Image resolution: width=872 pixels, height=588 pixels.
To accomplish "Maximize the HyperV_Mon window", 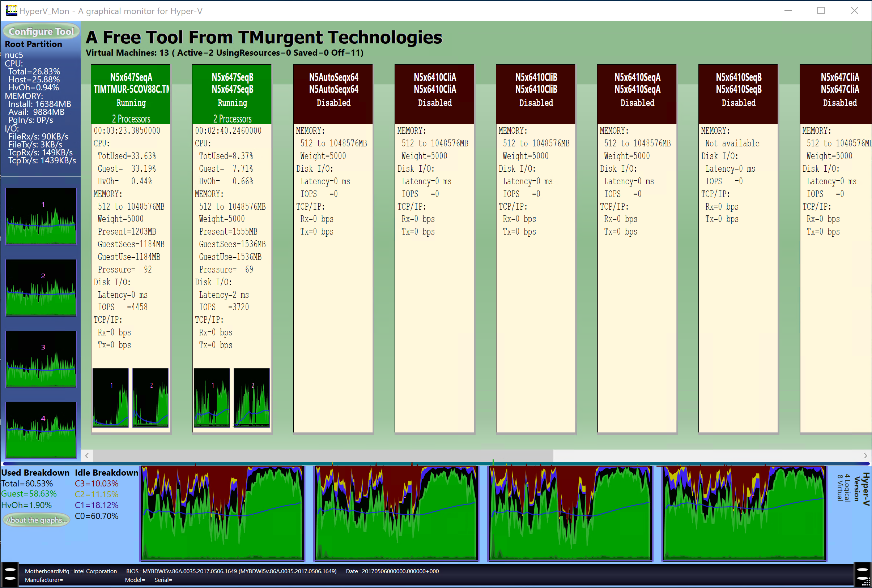I will [821, 10].
